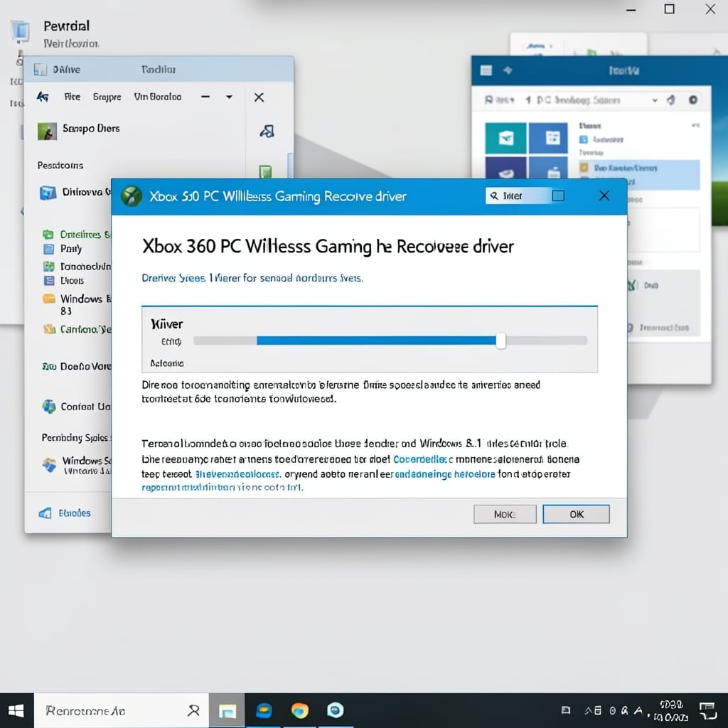This screenshot has height=728, width=728.
Task: Select the Doeflo Vore item in sidebar
Action: [x=77, y=366]
